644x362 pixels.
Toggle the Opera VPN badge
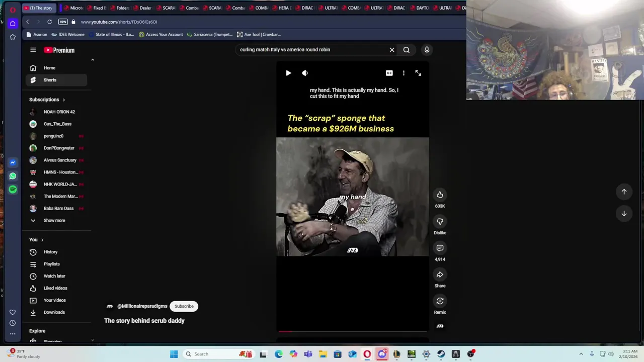[63, 22]
